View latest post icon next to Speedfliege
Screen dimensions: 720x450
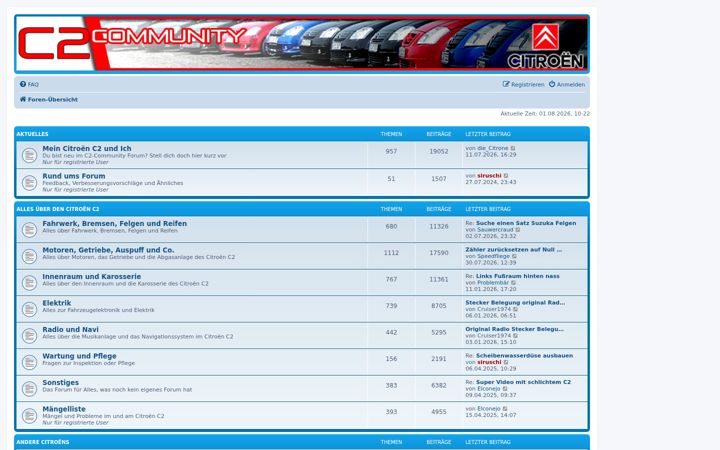click(x=515, y=256)
